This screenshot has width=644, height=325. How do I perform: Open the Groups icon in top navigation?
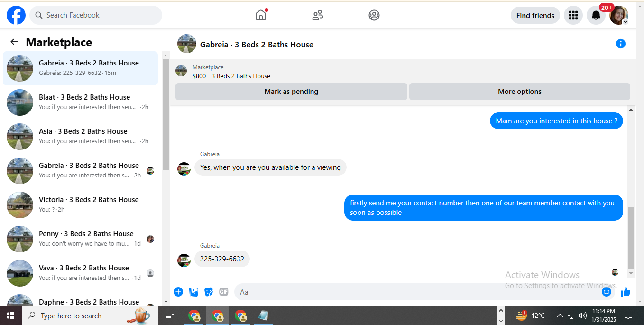[x=374, y=15]
